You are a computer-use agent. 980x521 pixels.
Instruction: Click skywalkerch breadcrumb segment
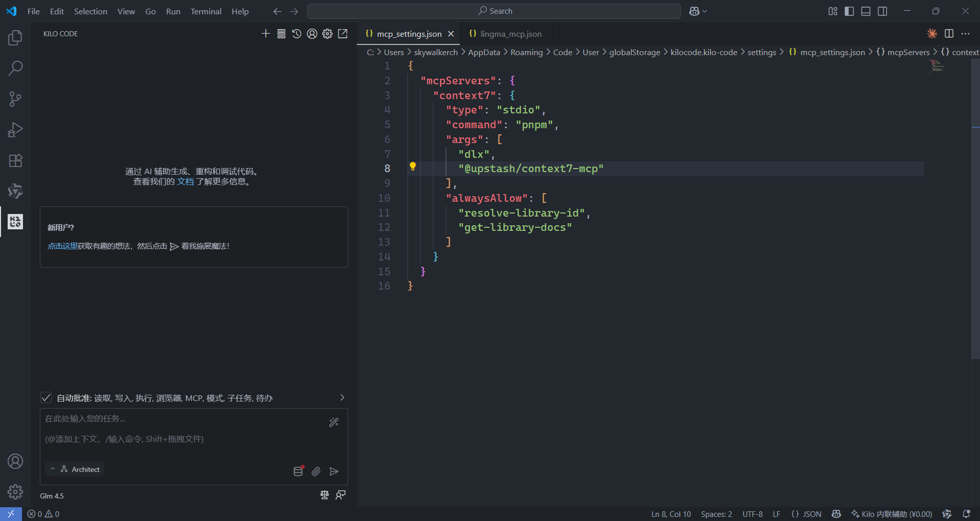point(436,52)
